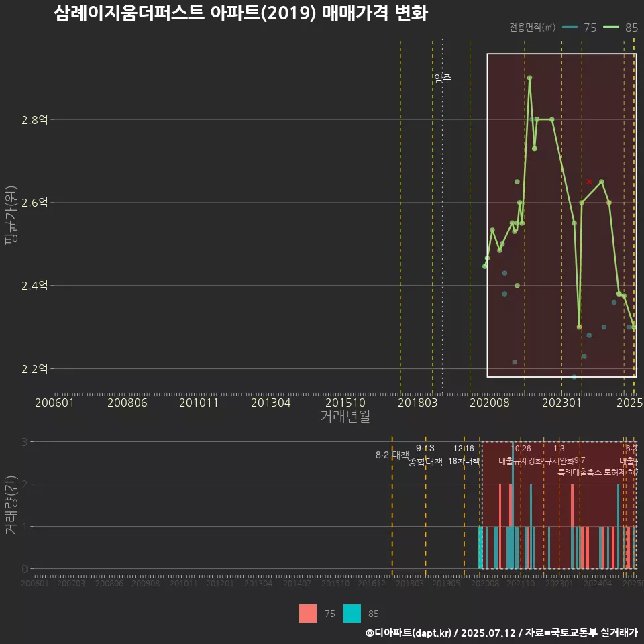Image resolution: width=644 pixels, height=644 pixels.
Task: Click 201304 on the price chart x-axis
Action: coord(270,402)
